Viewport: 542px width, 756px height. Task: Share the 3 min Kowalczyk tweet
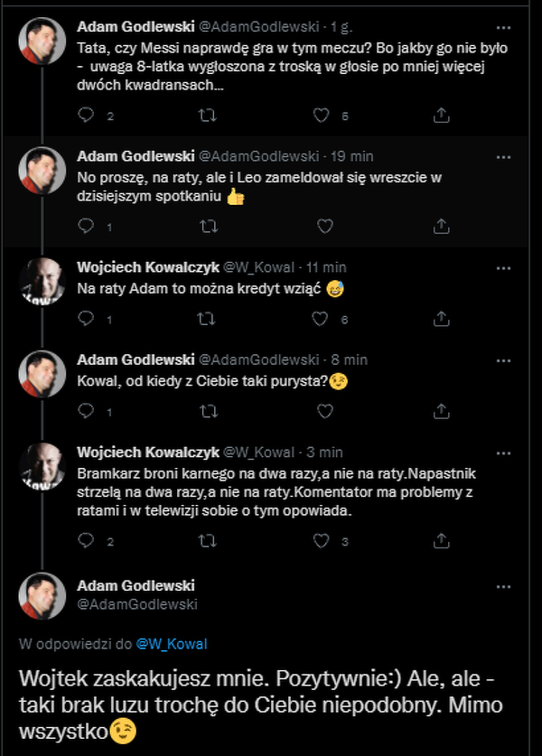(x=442, y=541)
